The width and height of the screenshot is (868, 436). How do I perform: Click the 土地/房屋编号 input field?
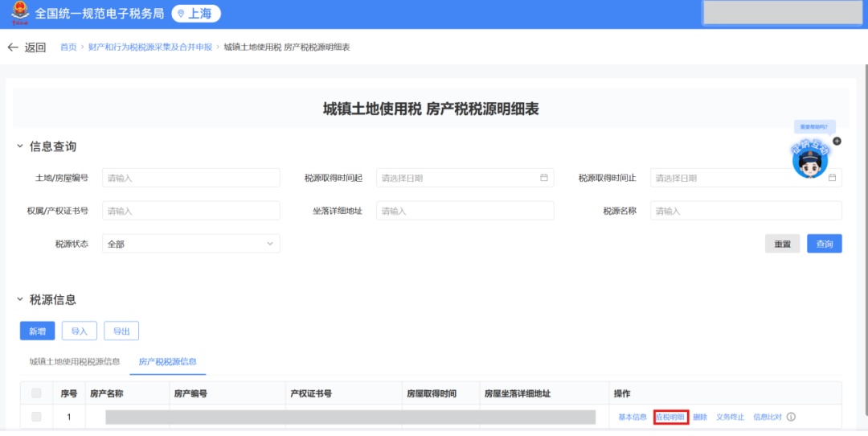click(190, 178)
